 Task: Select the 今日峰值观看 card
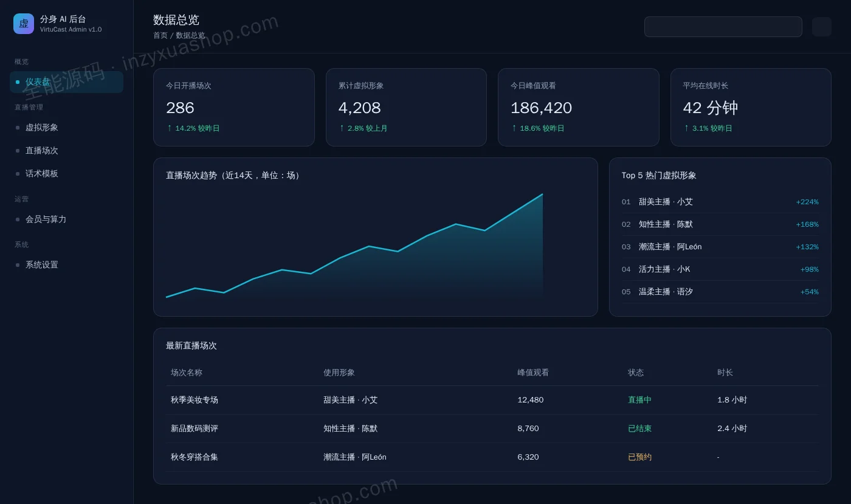coord(579,107)
